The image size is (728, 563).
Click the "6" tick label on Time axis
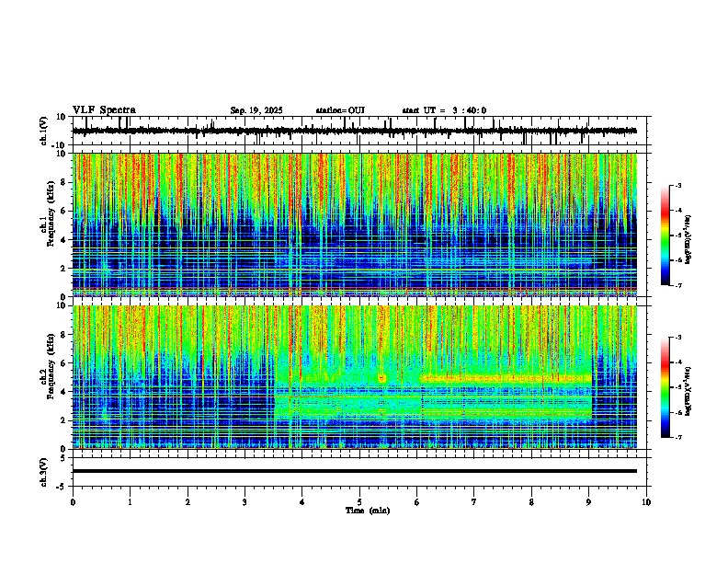pyautogui.click(x=416, y=502)
